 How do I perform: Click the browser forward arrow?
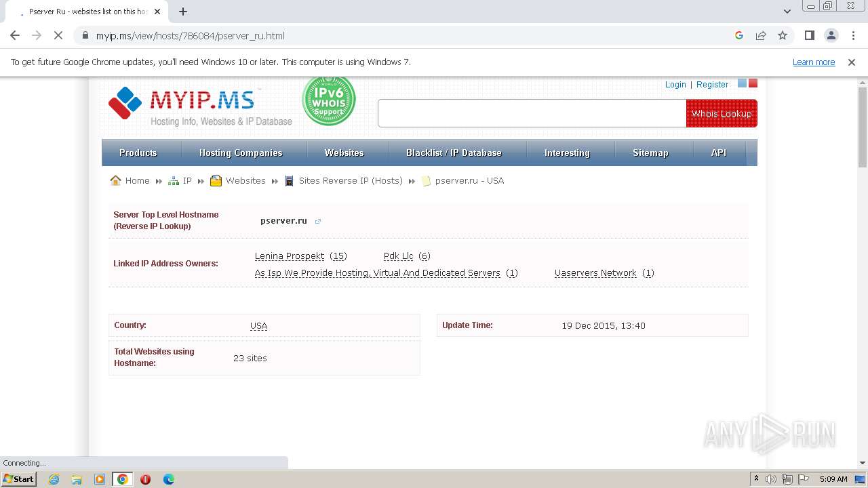click(37, 35)
